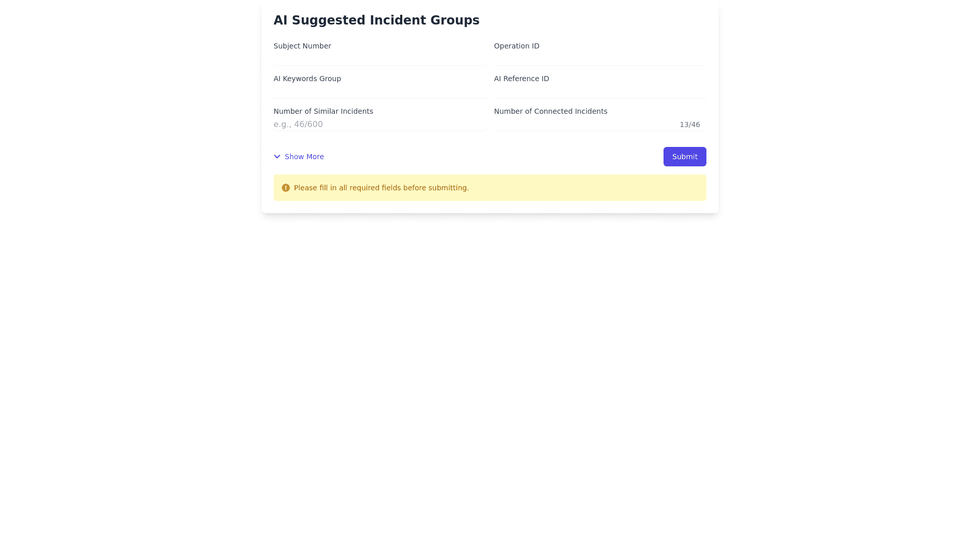Click the Number of Similar Incidents label
The image size is (980, 551).
coord(323,111)
